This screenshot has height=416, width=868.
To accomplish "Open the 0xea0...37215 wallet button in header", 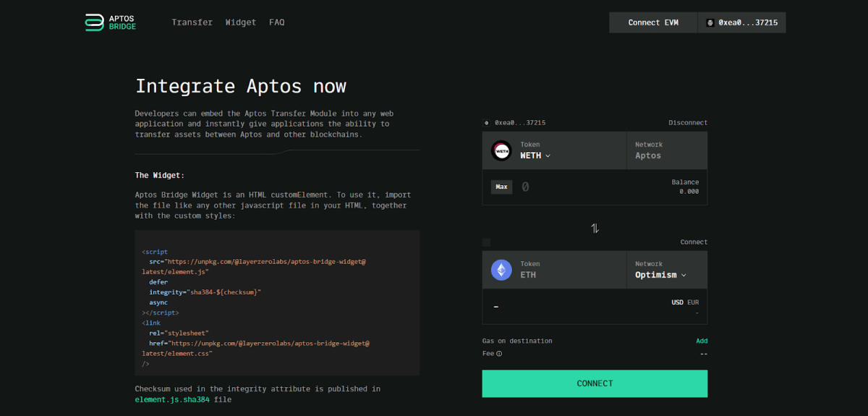I will pos(742,22).
